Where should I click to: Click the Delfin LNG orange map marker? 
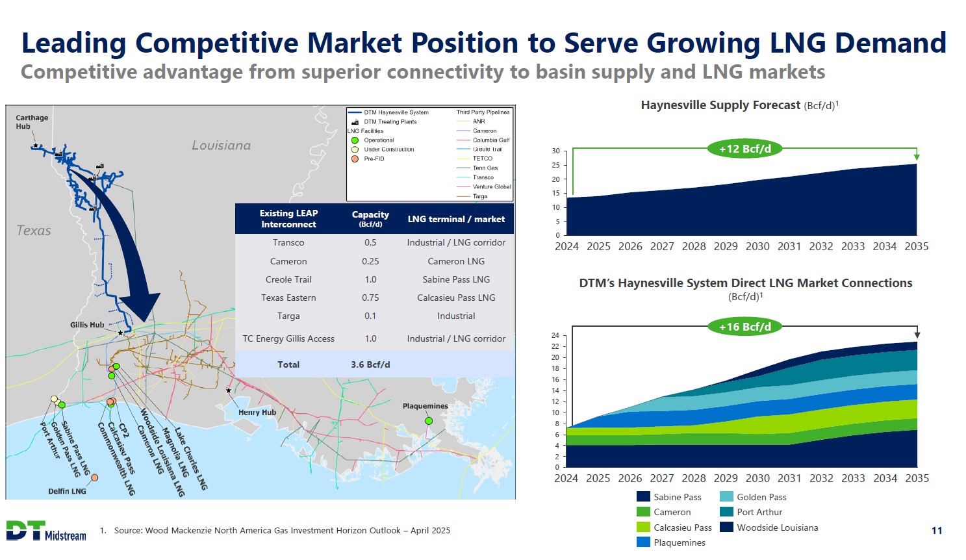pos(94,477)
